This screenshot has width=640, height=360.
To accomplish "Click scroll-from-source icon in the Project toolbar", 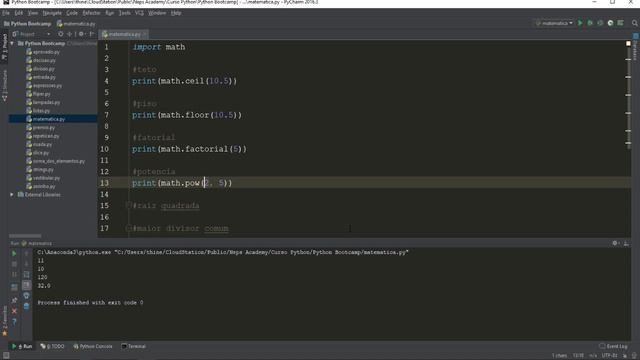I will pyautogui.click(x=60, y=34).
